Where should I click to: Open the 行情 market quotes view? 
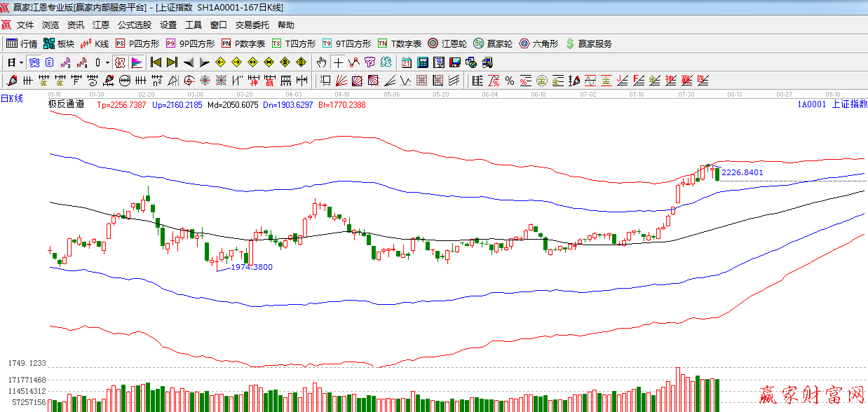point(21,43)
